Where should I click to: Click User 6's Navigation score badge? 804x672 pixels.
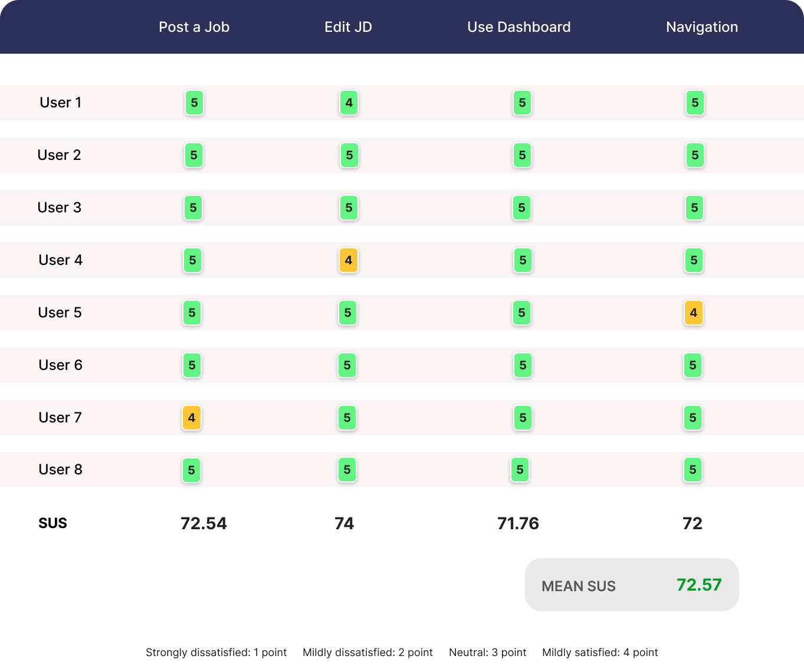pos(693,365)
